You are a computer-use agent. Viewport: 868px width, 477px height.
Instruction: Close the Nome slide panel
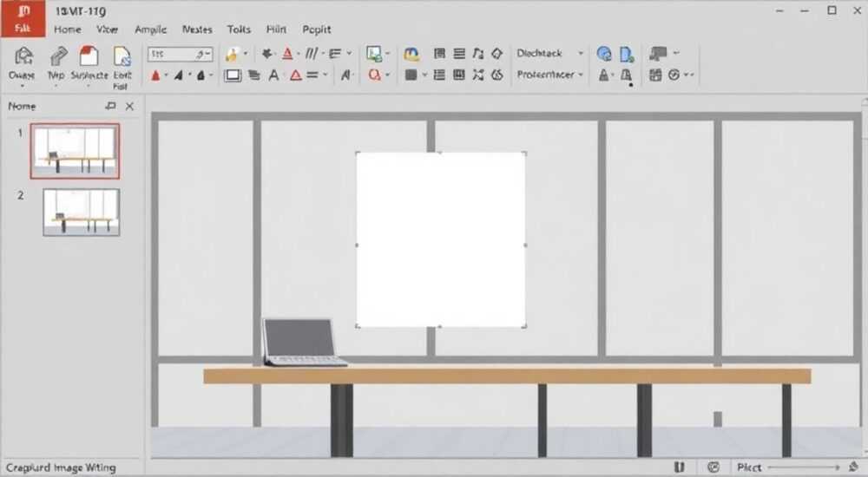coord(129,107)
